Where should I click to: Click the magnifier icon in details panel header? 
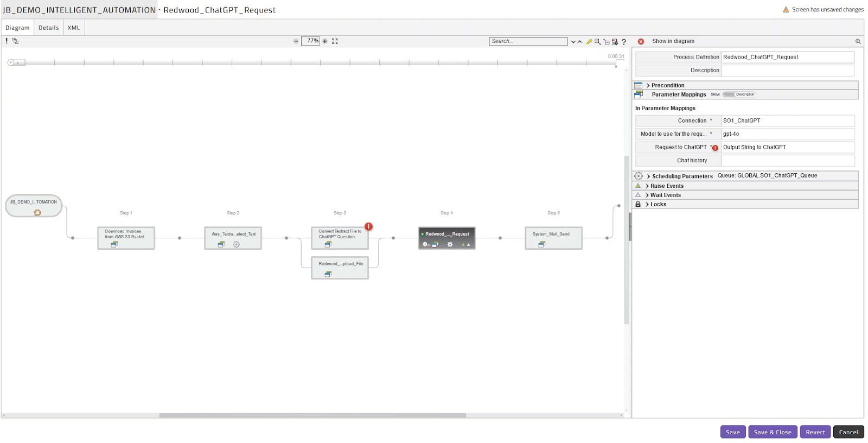click(858, 41)
